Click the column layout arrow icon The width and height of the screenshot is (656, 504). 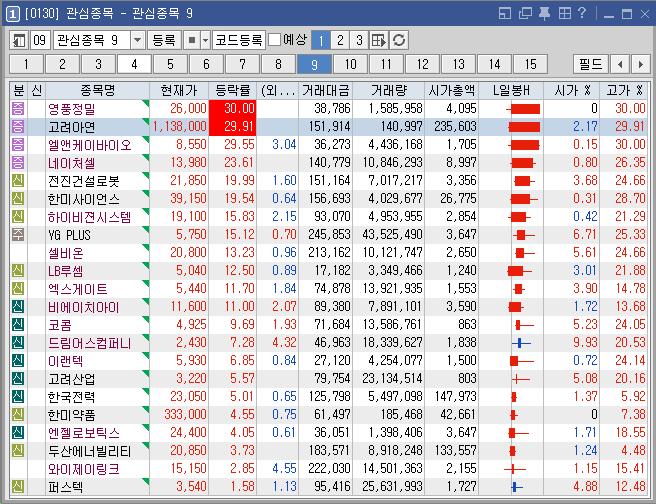[379, 40]
